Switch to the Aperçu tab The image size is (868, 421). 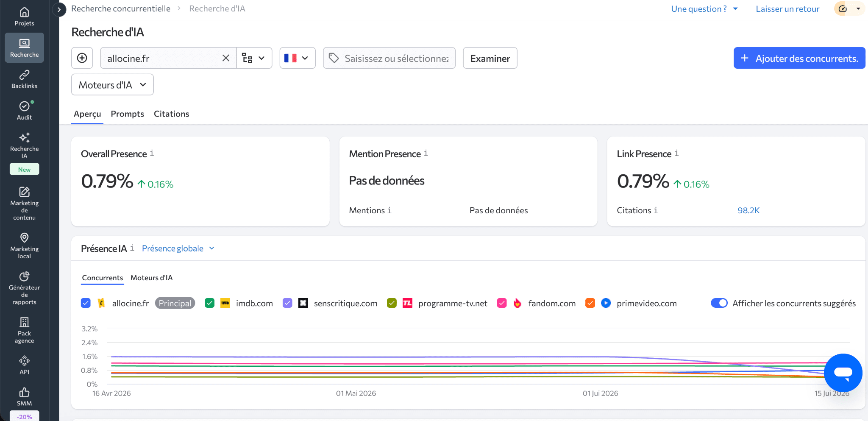coord(87,114)
